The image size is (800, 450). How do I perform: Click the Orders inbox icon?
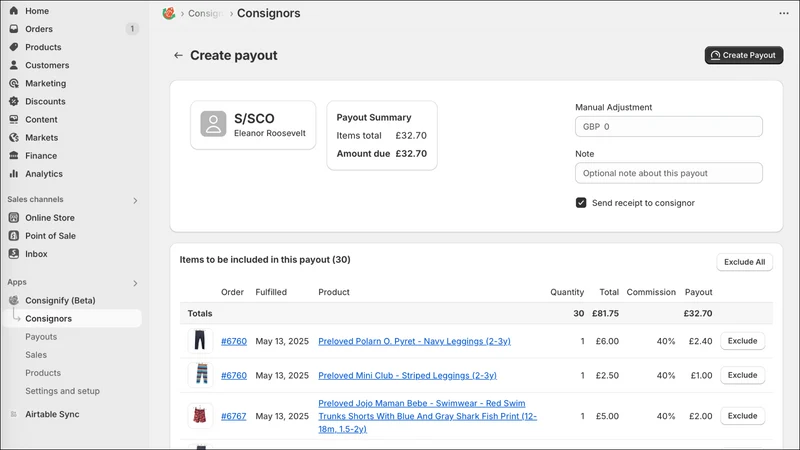pos(14,29)
